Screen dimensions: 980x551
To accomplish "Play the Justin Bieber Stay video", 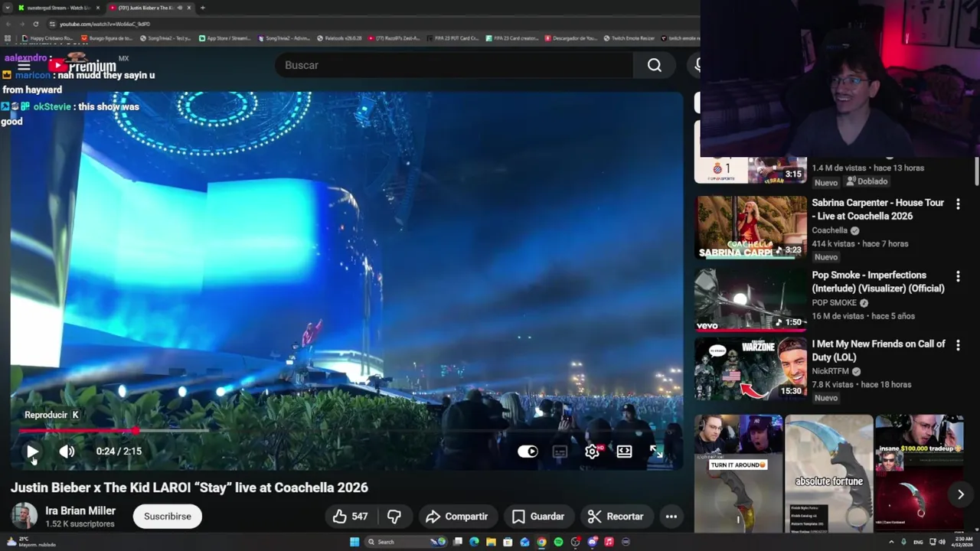I will click(x=31, y=452).
